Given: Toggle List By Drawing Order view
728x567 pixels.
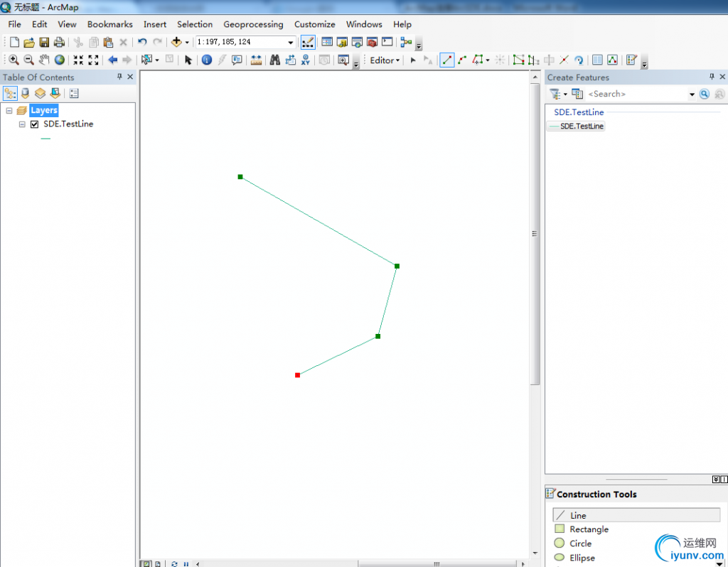Looking at the screenshot, I should (x=10, y=94).
